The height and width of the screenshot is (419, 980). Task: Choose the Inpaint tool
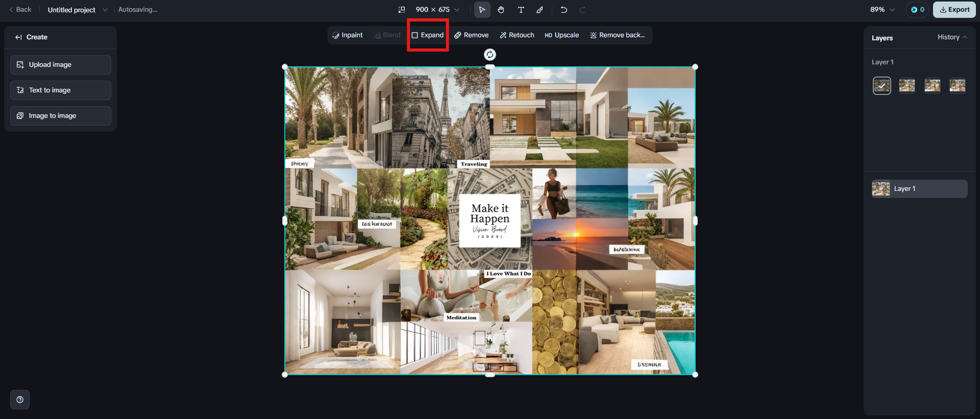(348, 35)
